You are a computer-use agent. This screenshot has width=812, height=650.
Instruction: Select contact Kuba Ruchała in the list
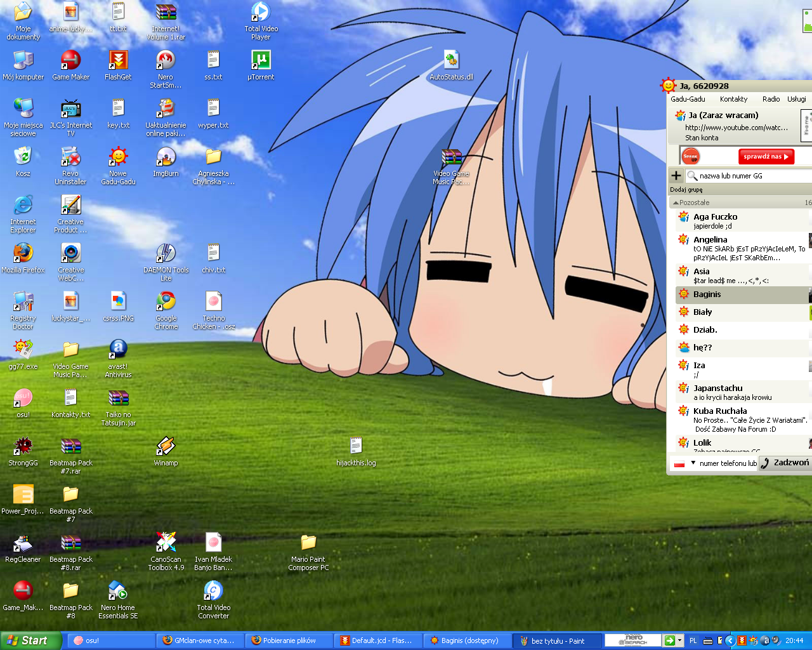click(x=720, y=411)
